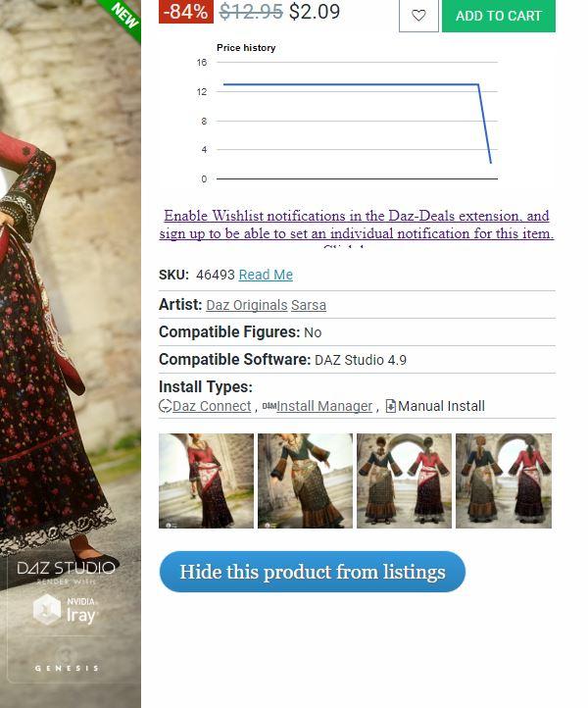This screenshot has height=708, width=588.
Task: Open the Daz Connect install link
Action: pos(212,406)
